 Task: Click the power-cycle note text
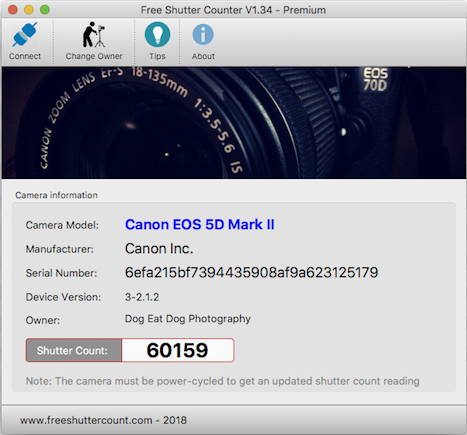click(222, 381)
